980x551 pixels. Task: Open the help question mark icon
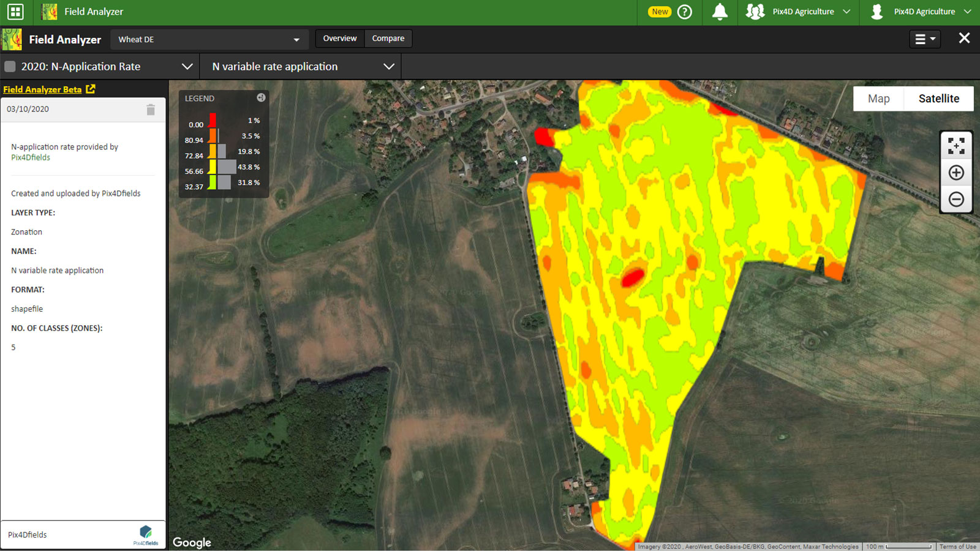click(x=685, y=12)
